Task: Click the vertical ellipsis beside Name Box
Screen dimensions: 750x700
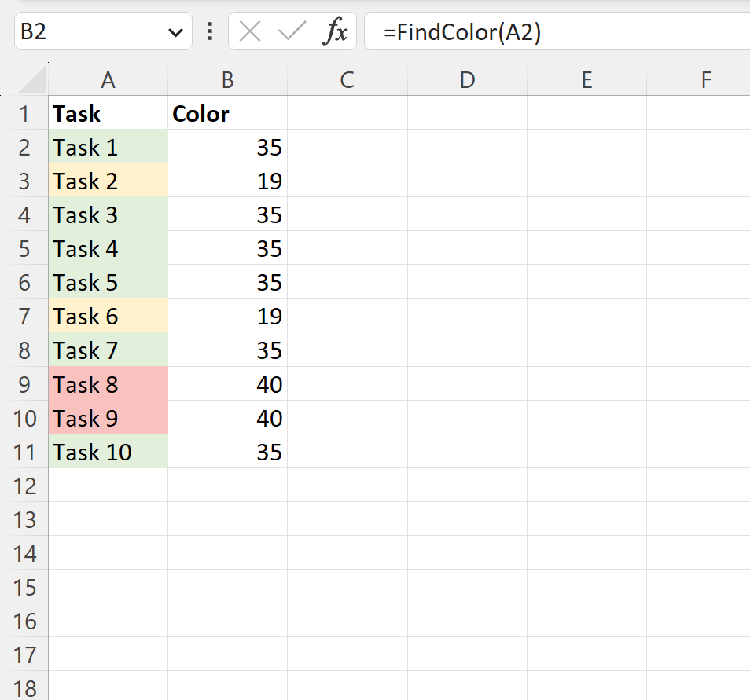Action: (209, 32)
